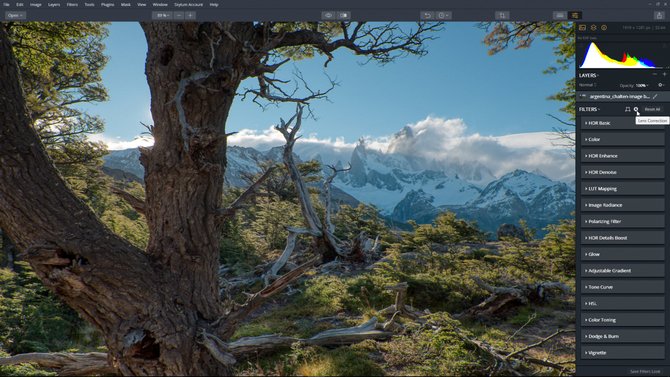Expand the HDR Enhance filter
Image resolution: width=670 pixels, height=377 pixels.
(623, 156)
